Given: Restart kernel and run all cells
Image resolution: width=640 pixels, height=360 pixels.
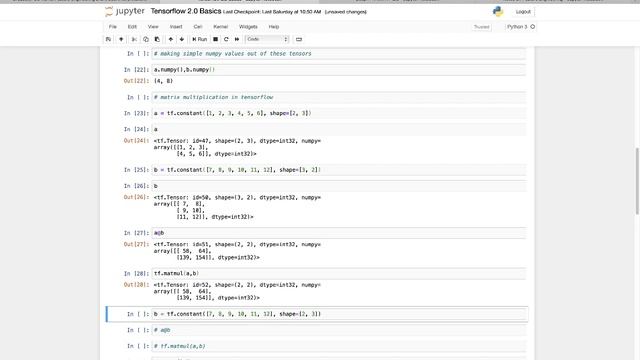Looking at the screenshot, I should pyautogui.click(x=237, y=39).
